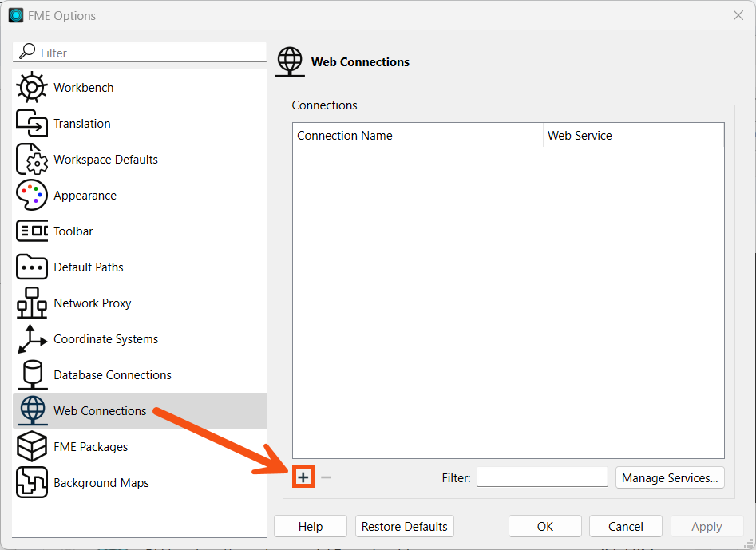Open Workspace Defaults file-gear icon

(x=32, y=159)
